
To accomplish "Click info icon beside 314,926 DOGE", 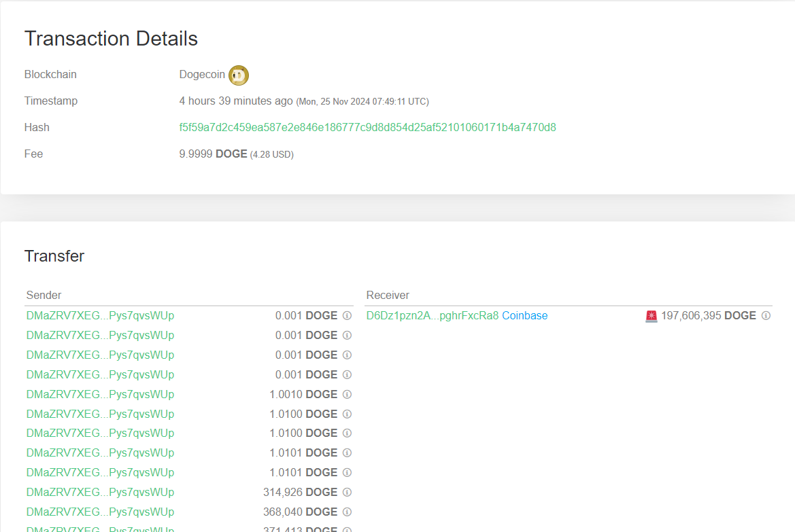I will point(347,492).
